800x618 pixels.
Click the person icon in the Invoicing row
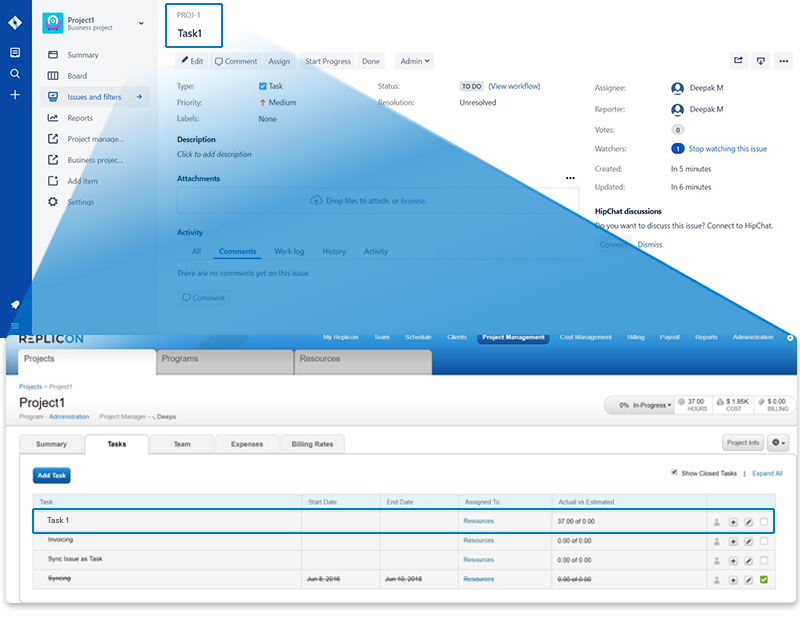click(x=717, y=541)
